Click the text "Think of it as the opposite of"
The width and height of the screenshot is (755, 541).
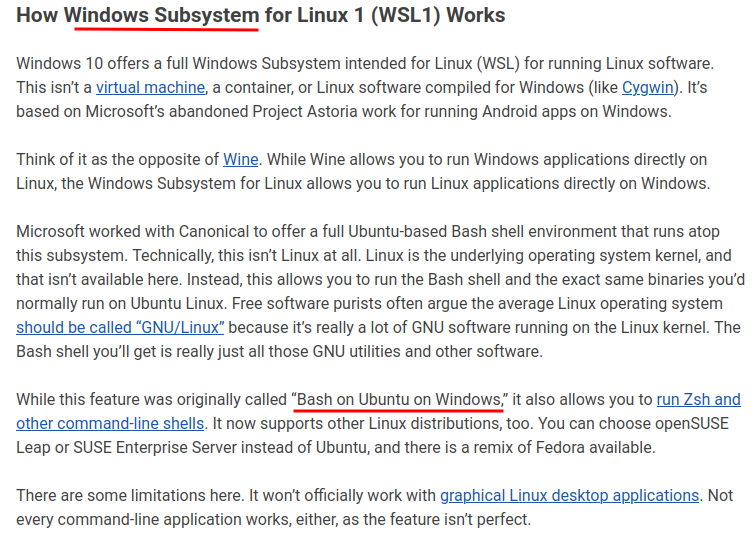[117, 159]
